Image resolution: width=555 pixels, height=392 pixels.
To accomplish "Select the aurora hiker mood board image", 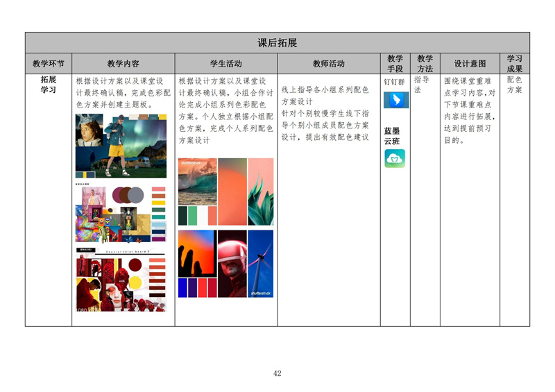I will coord(121,146).
